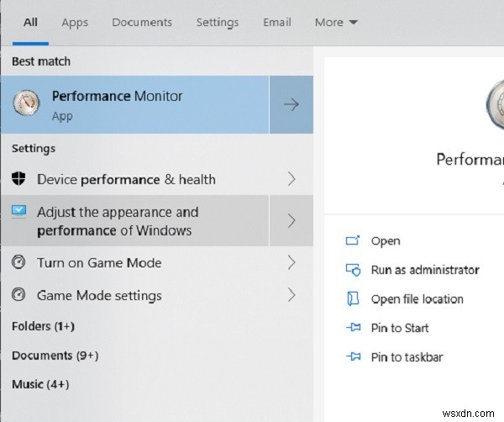Open Adjust the appearance and performance of Windows
This screenshot has height=422, width=504.
pos(134,221)
